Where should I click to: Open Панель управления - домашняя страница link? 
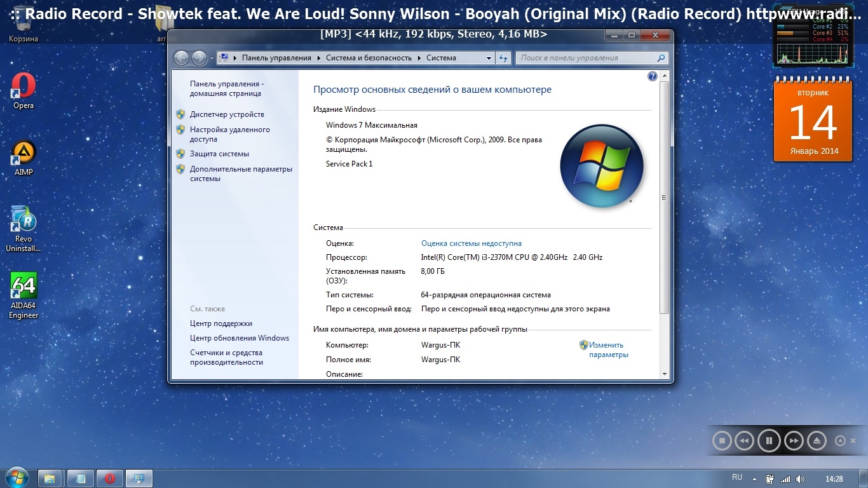[x=227, y=88]
